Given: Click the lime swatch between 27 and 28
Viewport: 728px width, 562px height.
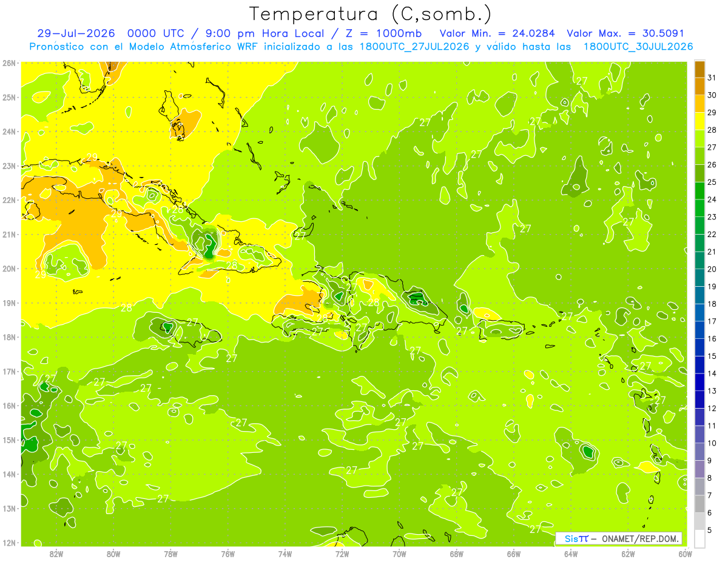Looking at the screenshot, I should (x=700, y=138).
